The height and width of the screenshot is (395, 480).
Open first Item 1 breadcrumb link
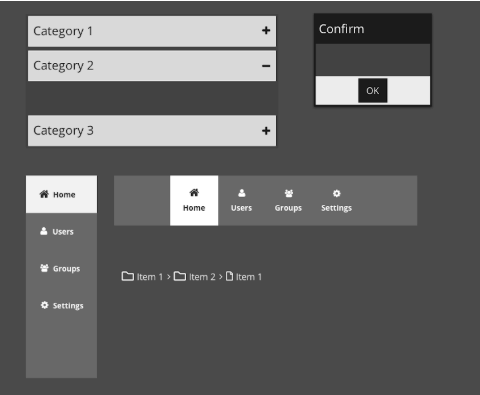[x=149, y=277]
